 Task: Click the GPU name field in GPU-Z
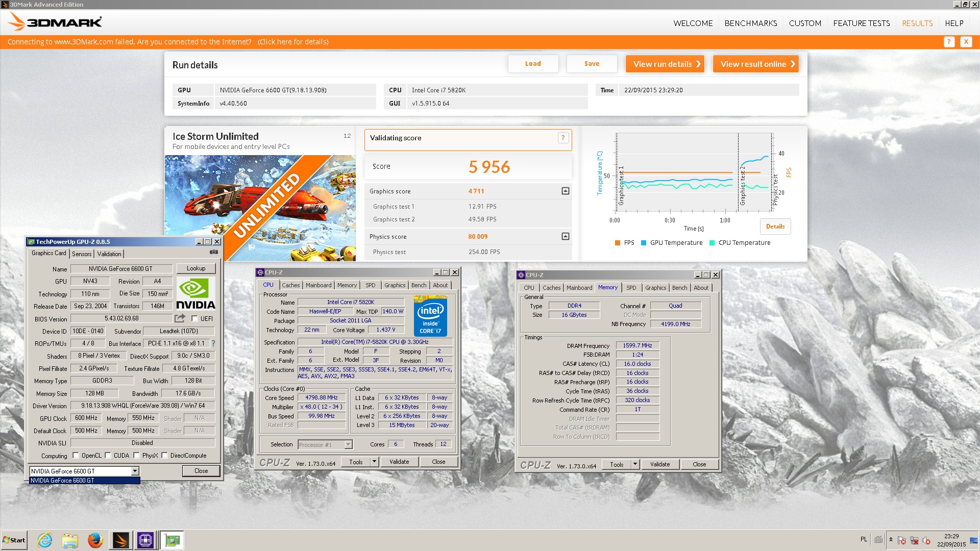pos(120,269)
